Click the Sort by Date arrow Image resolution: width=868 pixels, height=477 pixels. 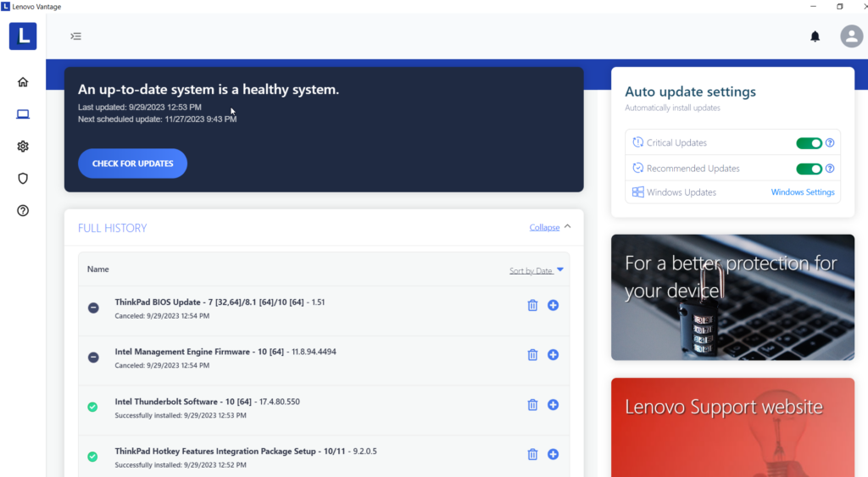point(560,269)
